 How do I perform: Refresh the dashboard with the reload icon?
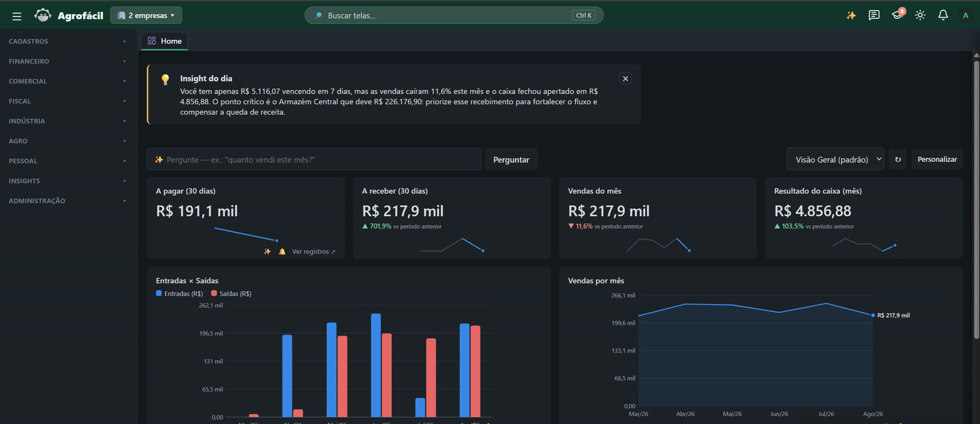[898, 159]
